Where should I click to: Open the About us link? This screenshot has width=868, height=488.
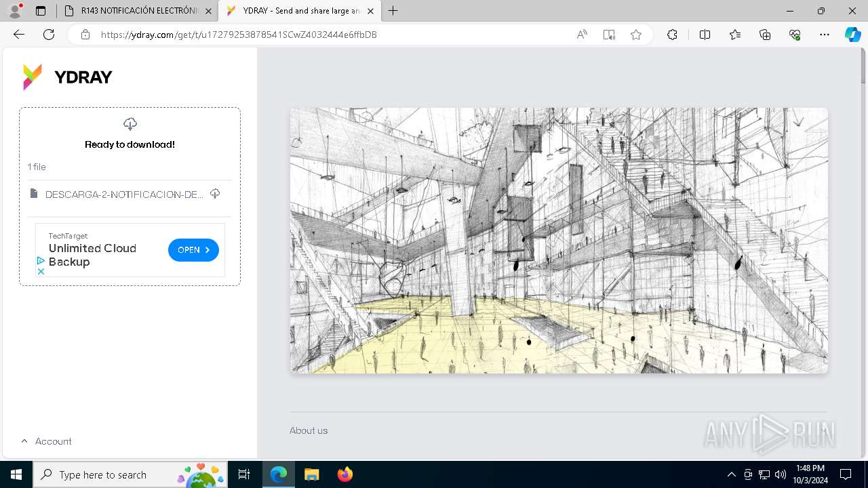click(x=309, y=430)
